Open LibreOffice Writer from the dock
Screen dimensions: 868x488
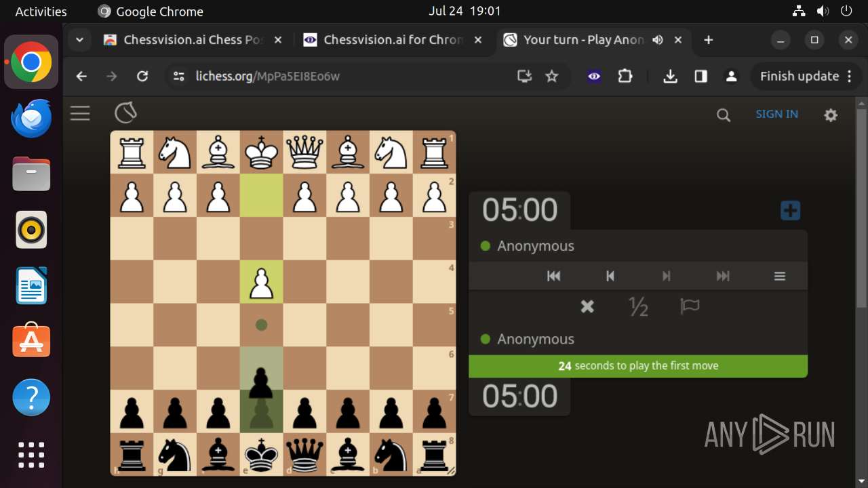pos(31,285)
